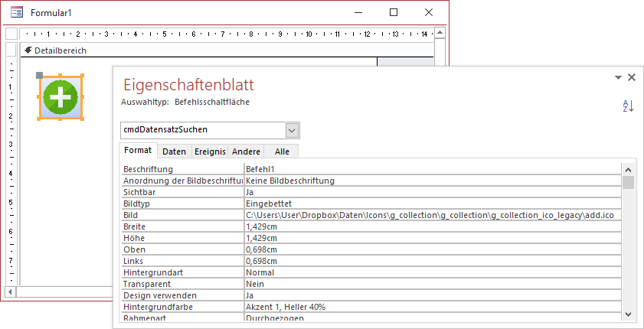Click the Design verwenden value Ja
This screenshot has height=329, width=644.
pos(433,295)
